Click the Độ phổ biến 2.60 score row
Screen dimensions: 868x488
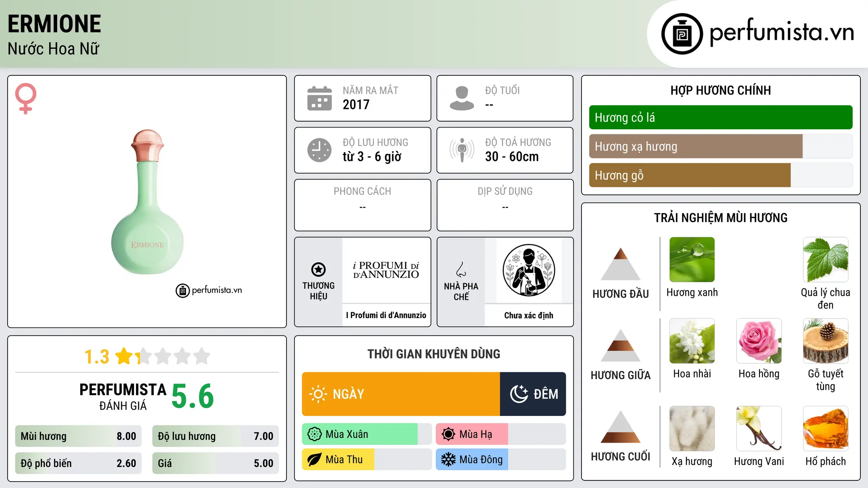click(x=78, y=463)
